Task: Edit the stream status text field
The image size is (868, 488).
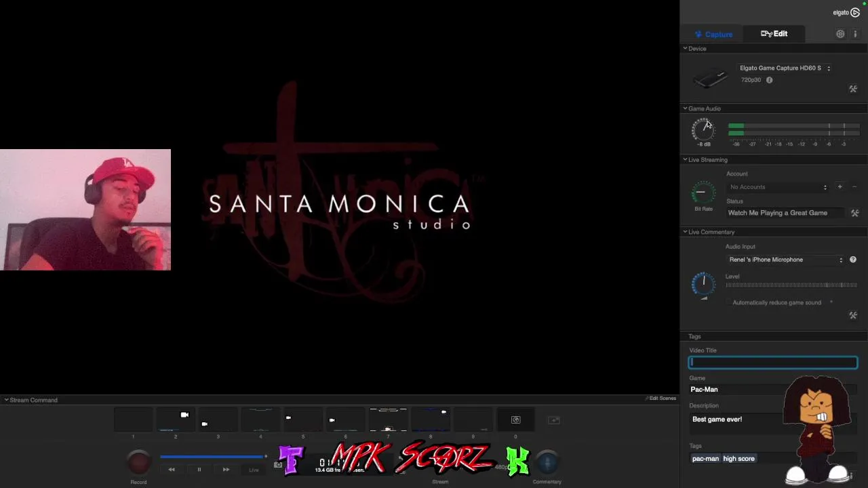Action: [785, 213]
